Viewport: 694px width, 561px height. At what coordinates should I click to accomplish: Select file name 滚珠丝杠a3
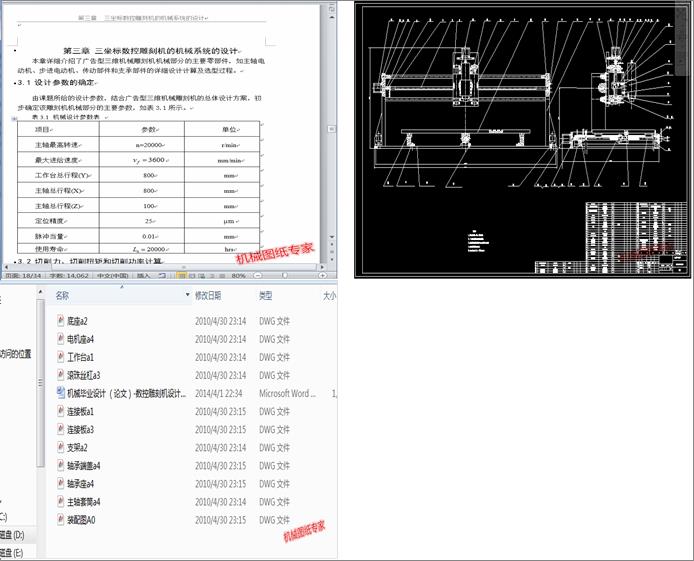tap(84, 376)
